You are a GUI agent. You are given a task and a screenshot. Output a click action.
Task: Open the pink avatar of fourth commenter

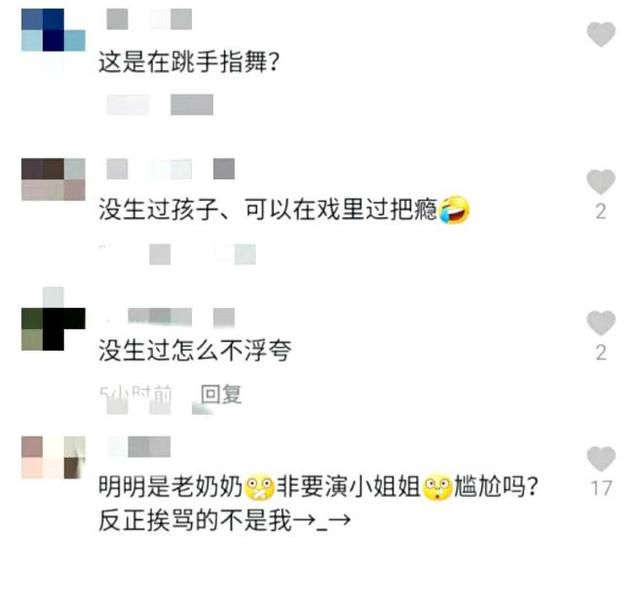click(53, 457)
